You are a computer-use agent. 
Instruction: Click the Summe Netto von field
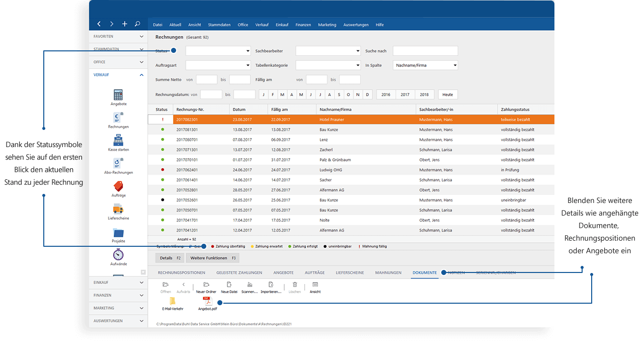tap(207, 80)
